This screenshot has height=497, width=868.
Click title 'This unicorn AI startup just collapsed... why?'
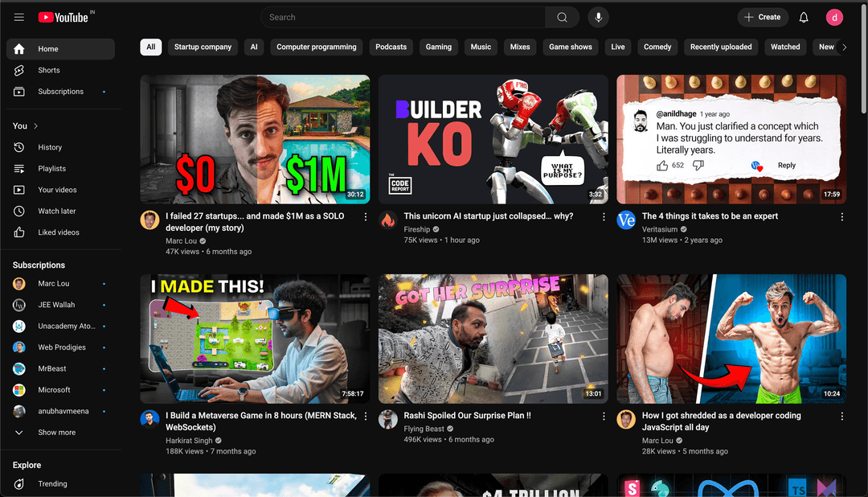coord(489,216)
